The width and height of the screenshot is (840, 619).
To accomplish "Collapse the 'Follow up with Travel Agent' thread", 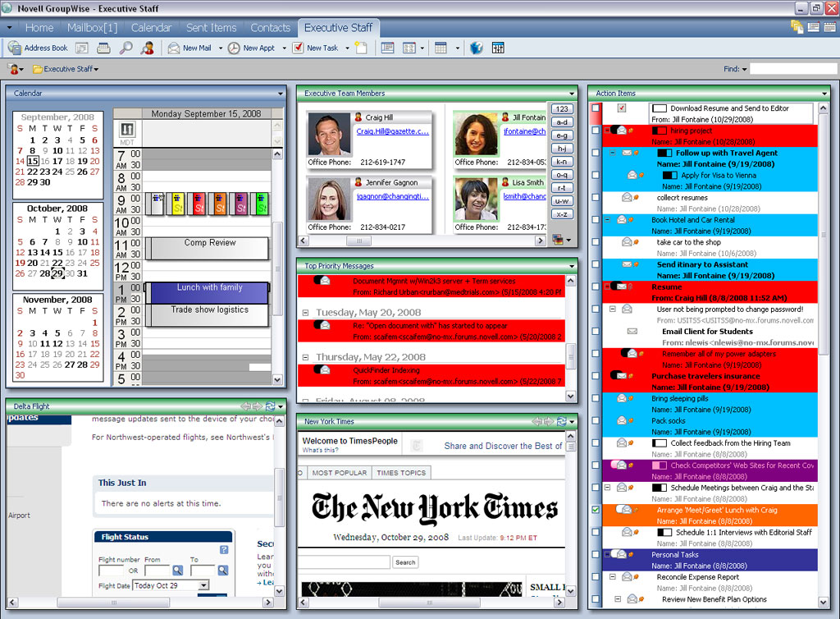I will [x=612, y=153].
